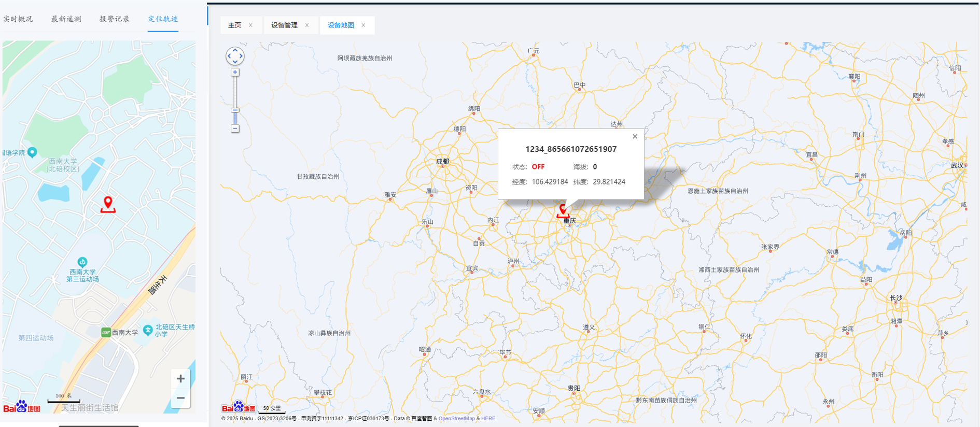Zoom in on the left mini map
This screenshot has height=427, width=980.
pyautogui.click(x=180, y=379)
